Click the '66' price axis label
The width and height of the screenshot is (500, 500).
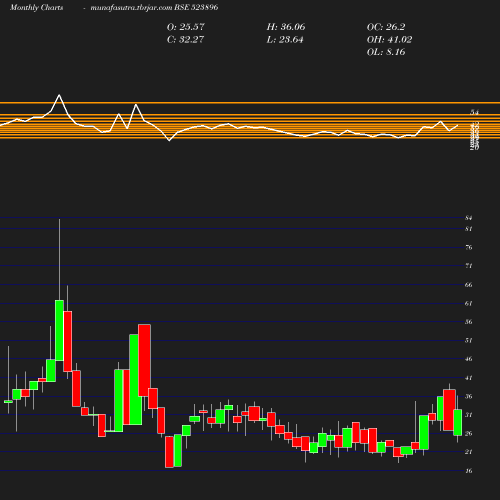click(469, 285)
